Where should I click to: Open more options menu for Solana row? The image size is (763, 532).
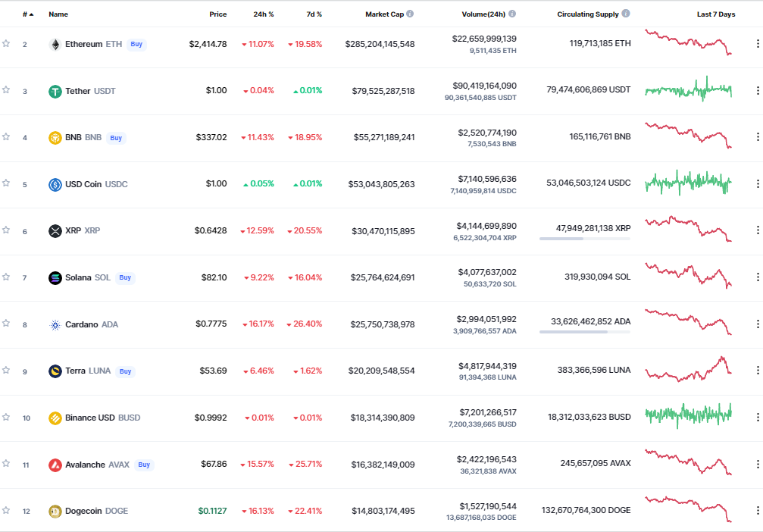[x=758, y=277]
